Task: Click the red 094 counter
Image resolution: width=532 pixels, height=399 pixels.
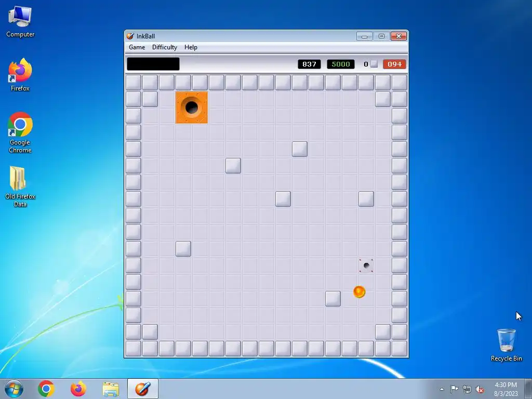Action: pos(394,64)
